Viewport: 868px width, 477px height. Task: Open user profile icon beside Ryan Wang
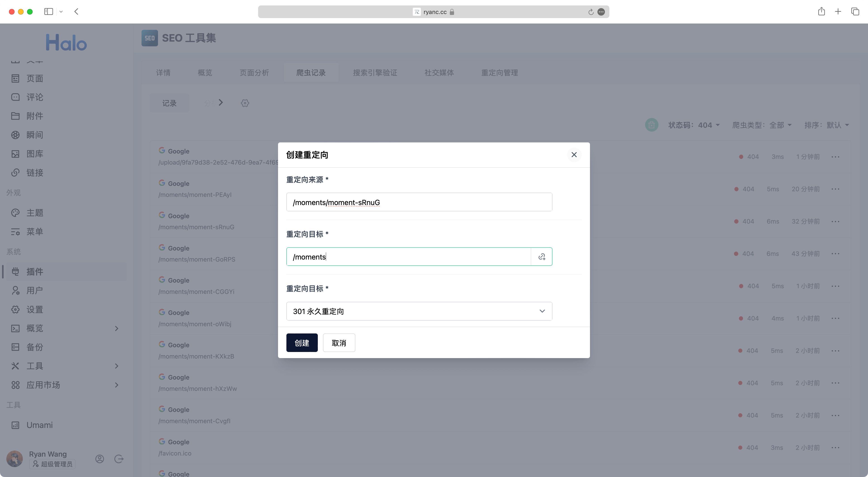click(x=99, y=459)
